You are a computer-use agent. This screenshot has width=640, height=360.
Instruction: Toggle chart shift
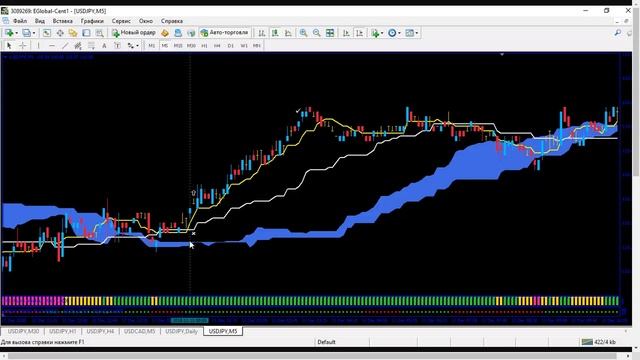pyautogui.click(x=359, y=33)
